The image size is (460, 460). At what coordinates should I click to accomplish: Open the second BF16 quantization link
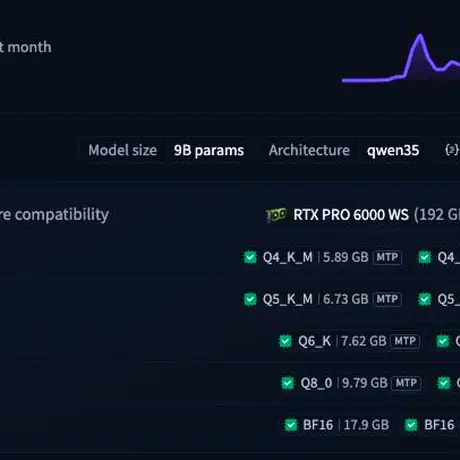click(x=439, y=425)
